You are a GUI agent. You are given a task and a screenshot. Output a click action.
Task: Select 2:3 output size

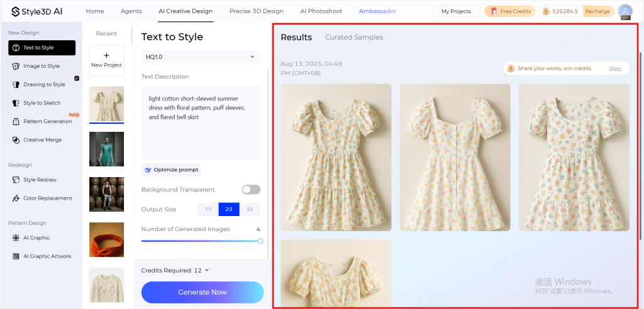click(x=229, y=209)
